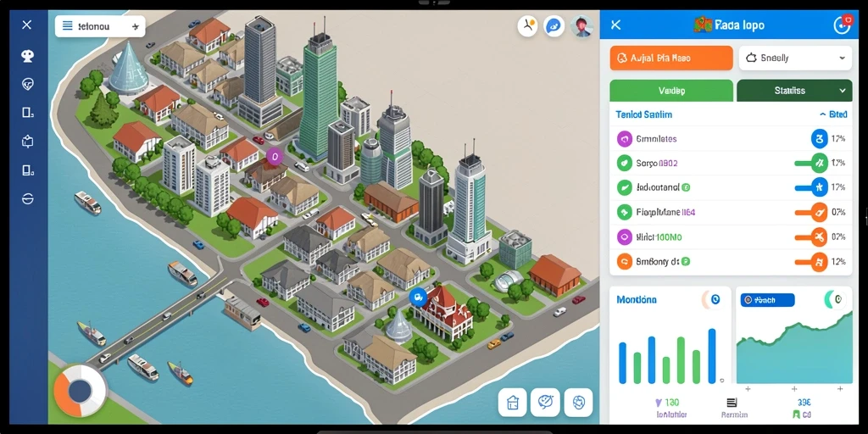This screenshot has width=868, height=434.
Task: Click the purple location marker on the map
Action: 274,157
